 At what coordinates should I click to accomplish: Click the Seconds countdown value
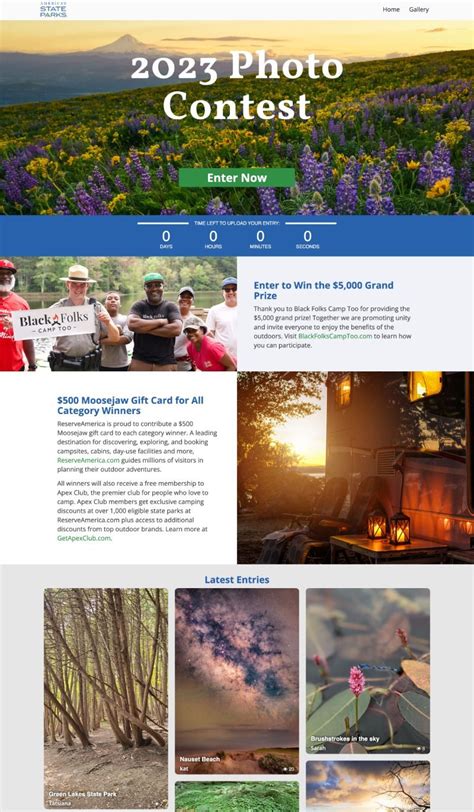pos(308,237)
